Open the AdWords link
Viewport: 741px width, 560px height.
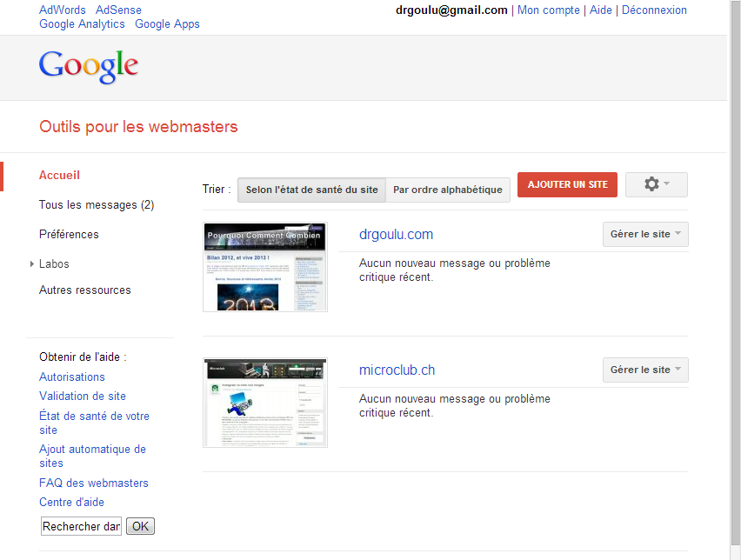63,10
